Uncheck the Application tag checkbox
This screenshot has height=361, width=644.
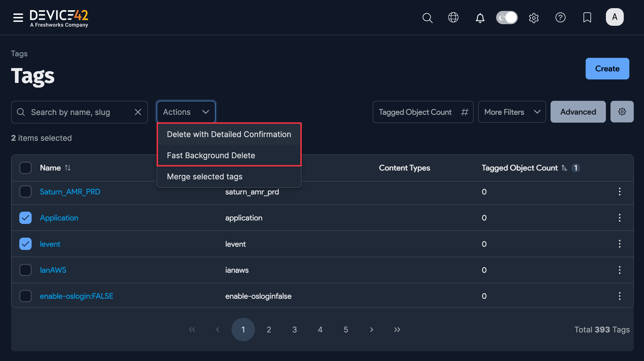25,218
